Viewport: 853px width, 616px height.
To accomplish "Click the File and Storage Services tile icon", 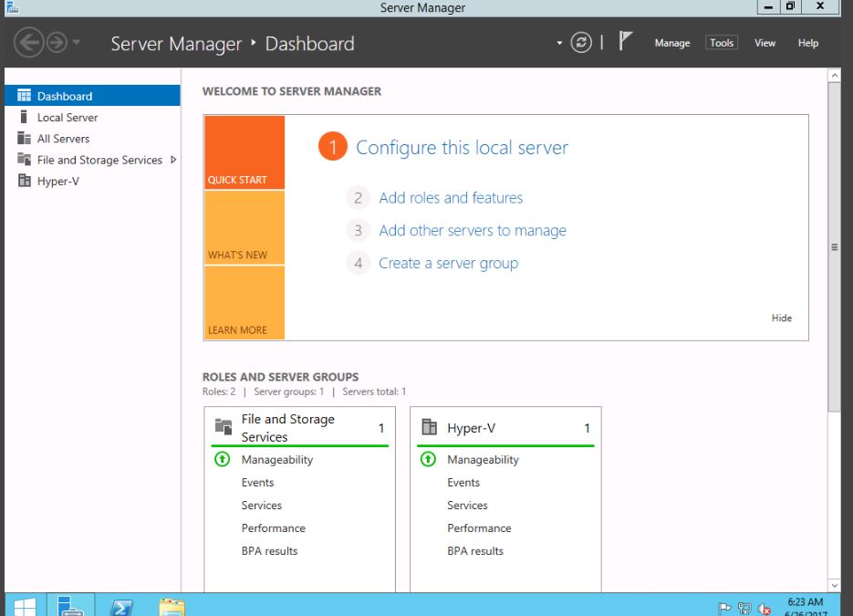I will pyautogui.click(x=224, y=426).
